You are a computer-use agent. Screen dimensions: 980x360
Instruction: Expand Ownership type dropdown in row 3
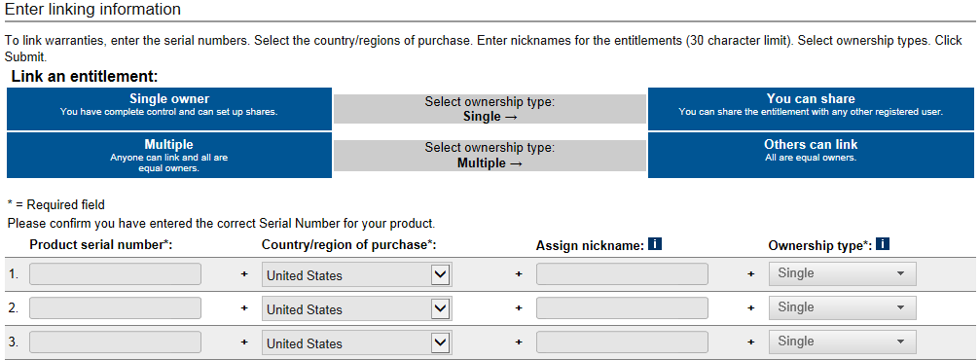(843, 342)
